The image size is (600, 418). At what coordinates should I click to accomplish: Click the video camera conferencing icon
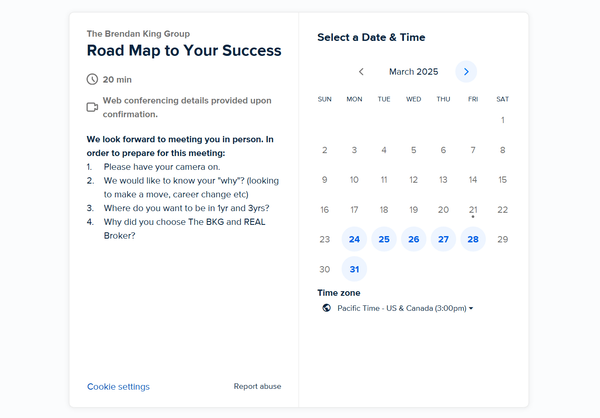92,107
